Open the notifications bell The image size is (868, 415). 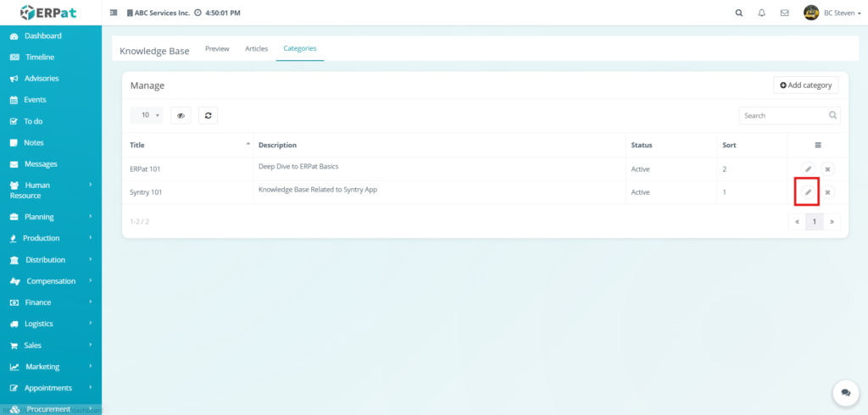click(x=761, y=13)
